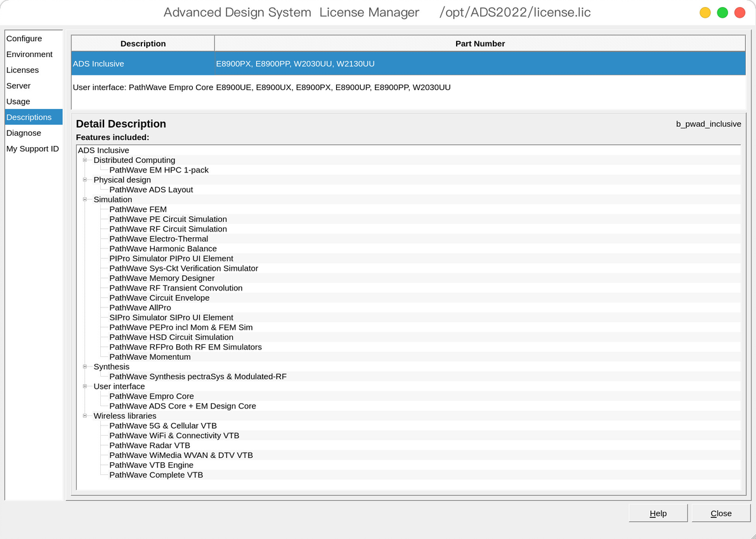
Task: Collapse the Distributed Computing tree node
Action: click(x=85, y=160)
